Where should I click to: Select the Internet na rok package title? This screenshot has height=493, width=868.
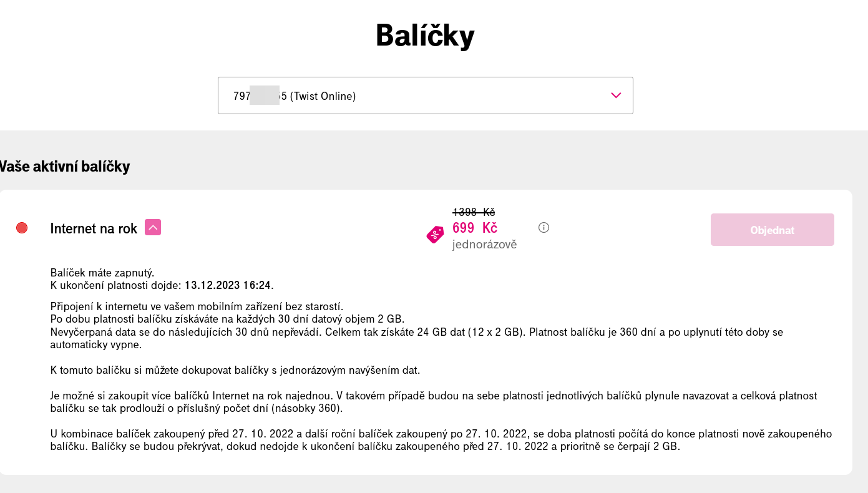(x=94, y=228)
